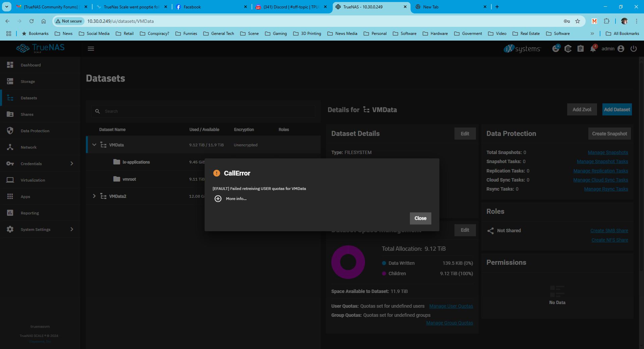Viewport: 644px width, 349px height.
Task: Open the Gmail extension icon
Action: click(x=594, y=21)
